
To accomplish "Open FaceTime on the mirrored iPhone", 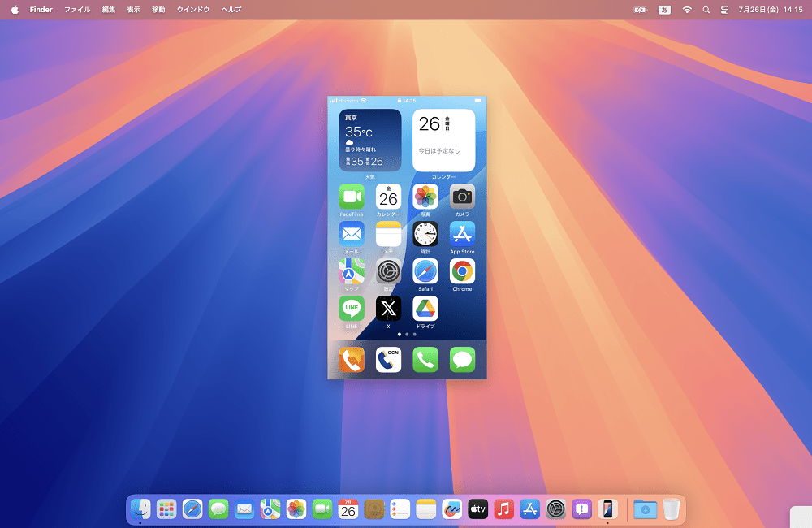I will tap(352, 197).
